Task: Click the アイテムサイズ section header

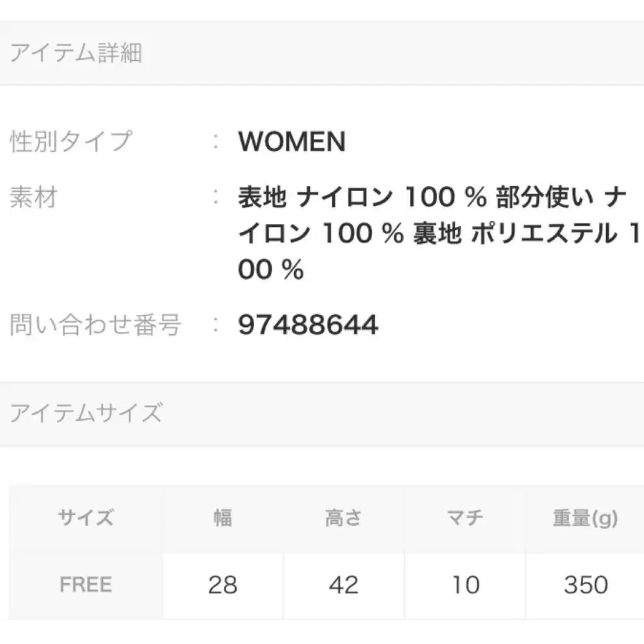Action: point(86,414)
